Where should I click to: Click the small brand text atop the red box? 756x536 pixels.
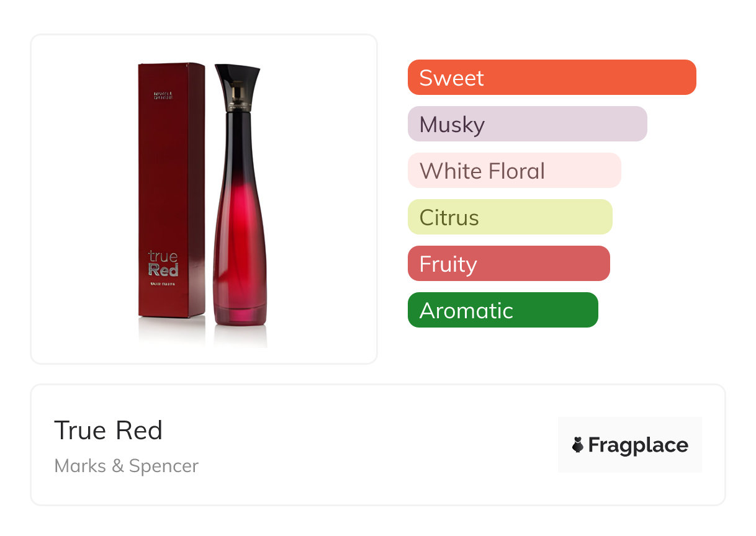coord(163,95)
